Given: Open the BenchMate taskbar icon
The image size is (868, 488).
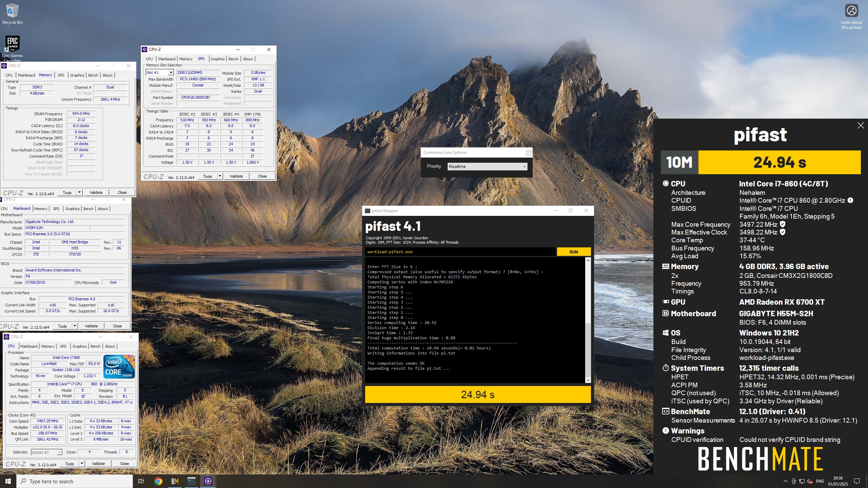Looking at the screenshot, I should click(175, 481).
